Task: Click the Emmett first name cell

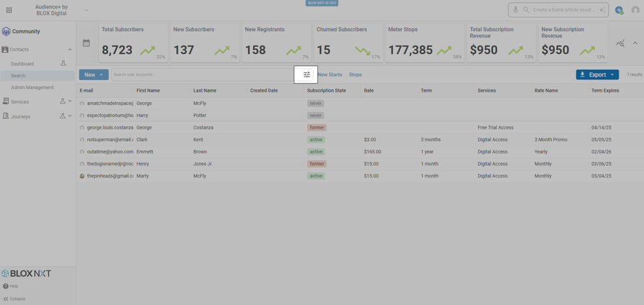Action: [x=144, y=152]
